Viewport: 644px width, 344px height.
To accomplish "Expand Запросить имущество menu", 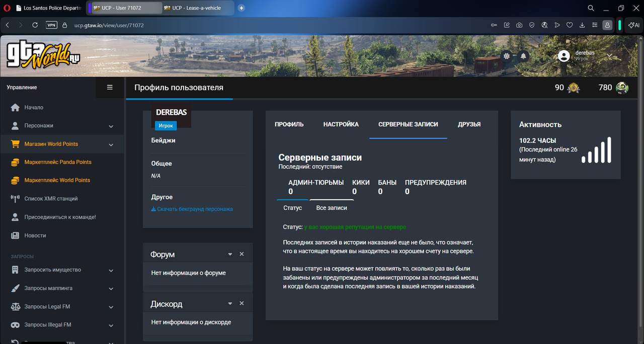I will point(62,270).
